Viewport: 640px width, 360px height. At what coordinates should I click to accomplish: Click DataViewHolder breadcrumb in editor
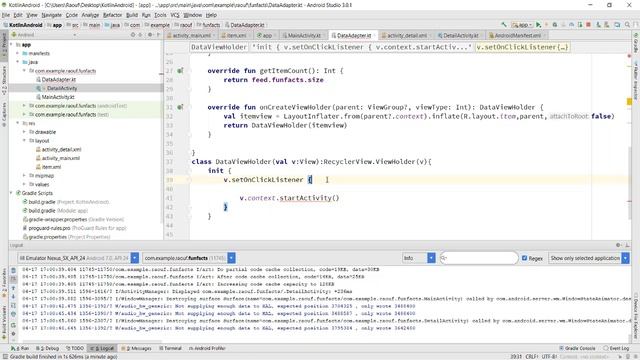coord(219,47)
